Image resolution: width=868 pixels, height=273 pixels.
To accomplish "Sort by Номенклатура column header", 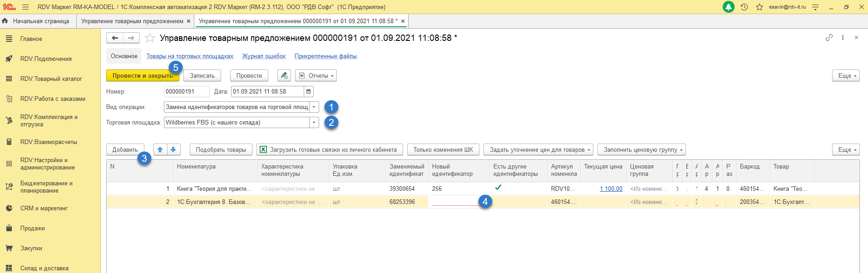I will tap(215, 170).
